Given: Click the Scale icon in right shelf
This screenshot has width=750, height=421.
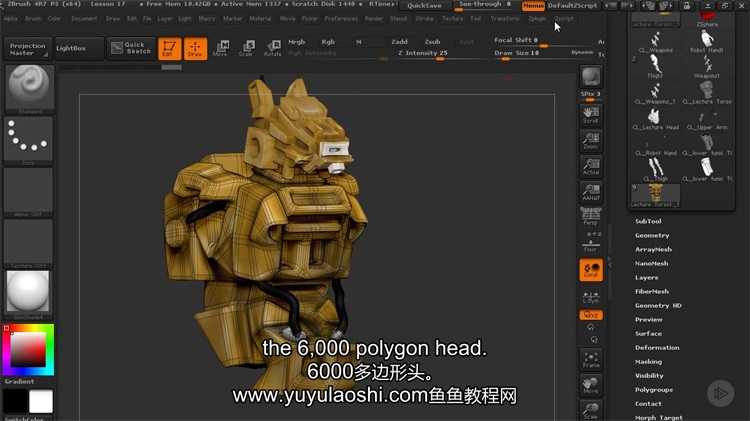Looking at the screenshot, I should (x=591, y=410).
